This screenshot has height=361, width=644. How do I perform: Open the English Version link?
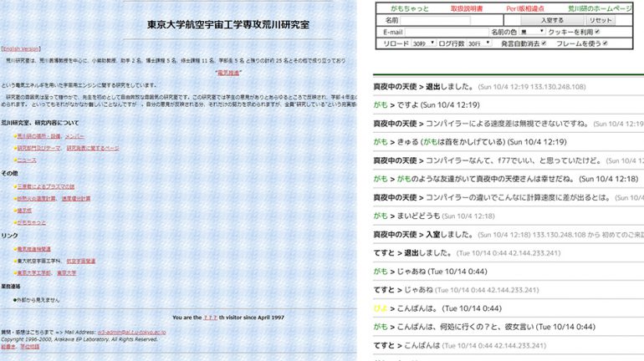click(x=21, y=48)
